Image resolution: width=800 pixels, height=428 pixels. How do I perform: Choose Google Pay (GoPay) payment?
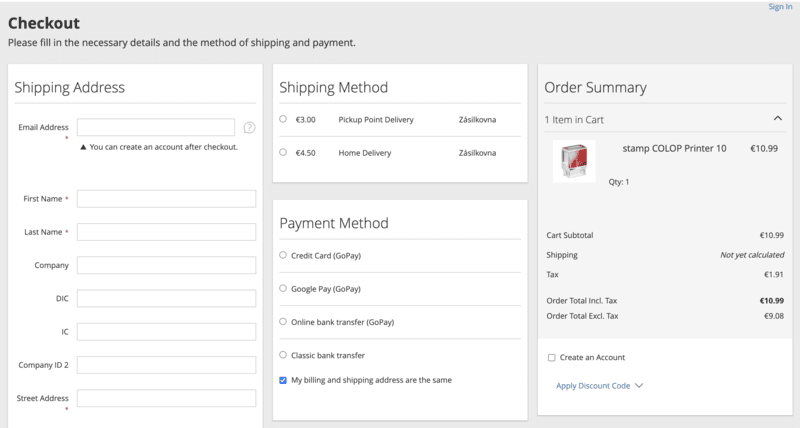[284, 288]
